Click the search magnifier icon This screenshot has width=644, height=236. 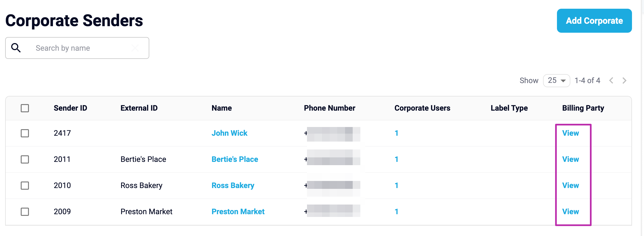(16, 48)
